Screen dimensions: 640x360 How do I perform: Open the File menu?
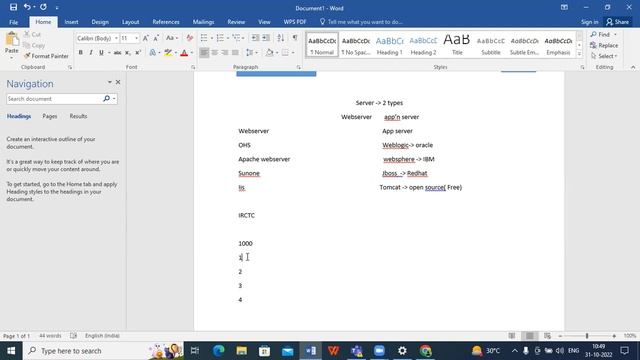pyautogui.click(x=13, y=22)
